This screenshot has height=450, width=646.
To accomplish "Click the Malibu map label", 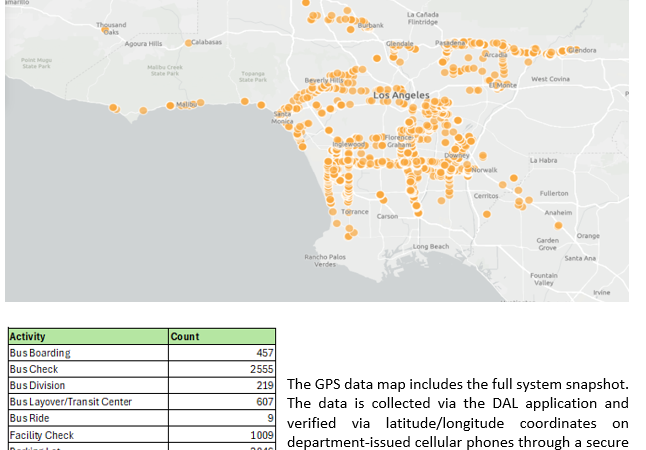I will [x=185, y=104].
